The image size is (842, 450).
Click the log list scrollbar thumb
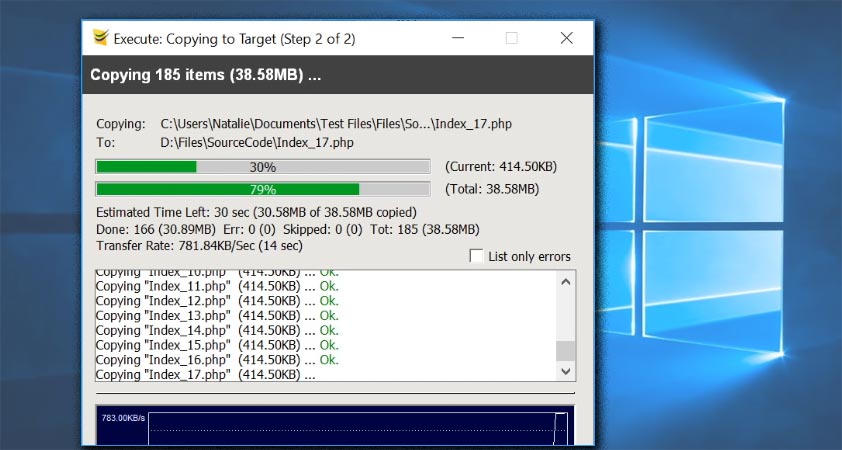(566, 351)
